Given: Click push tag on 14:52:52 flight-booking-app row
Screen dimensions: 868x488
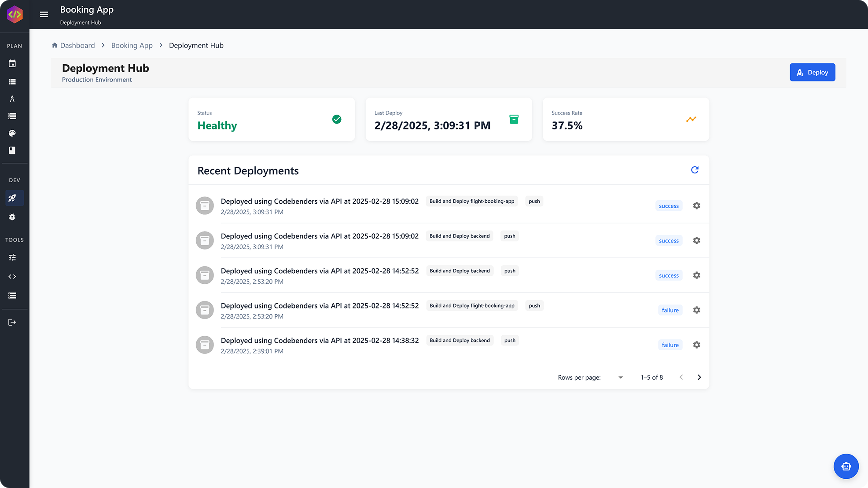Looking at the screenshot, I should (x=534, y=305).
